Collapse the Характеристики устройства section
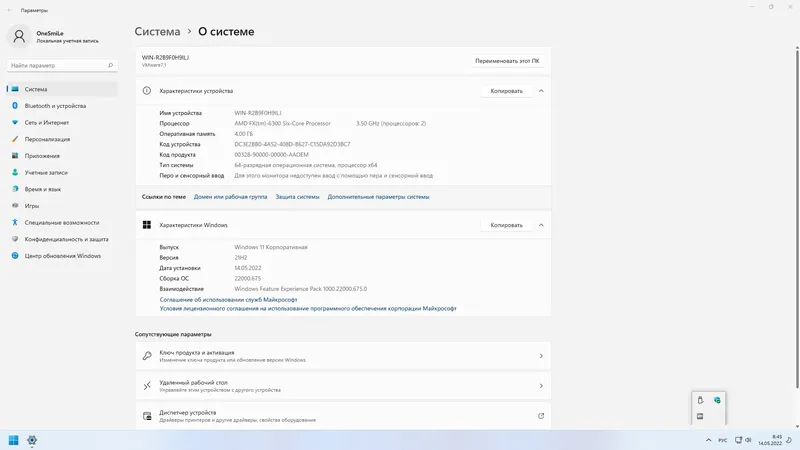800x450 pixels. (x=541, y=91)
